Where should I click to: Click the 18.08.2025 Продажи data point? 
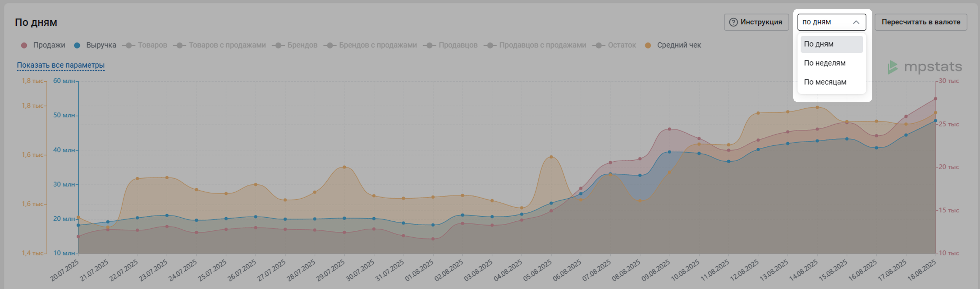936,99
